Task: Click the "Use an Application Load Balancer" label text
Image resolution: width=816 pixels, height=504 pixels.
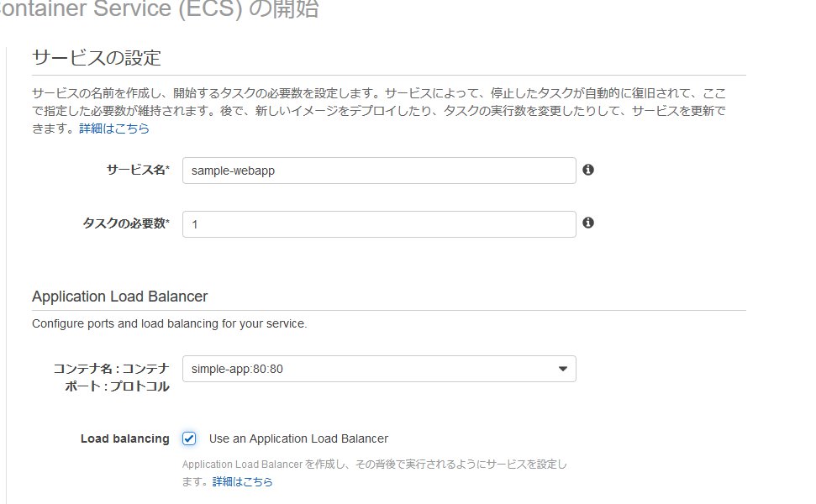Action: 298,438
